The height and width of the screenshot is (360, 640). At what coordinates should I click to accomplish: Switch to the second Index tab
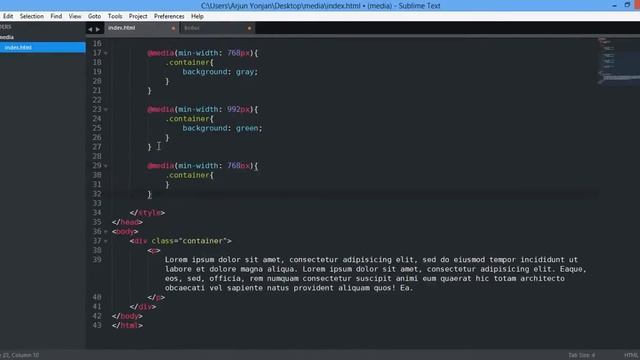click(217, 28)
